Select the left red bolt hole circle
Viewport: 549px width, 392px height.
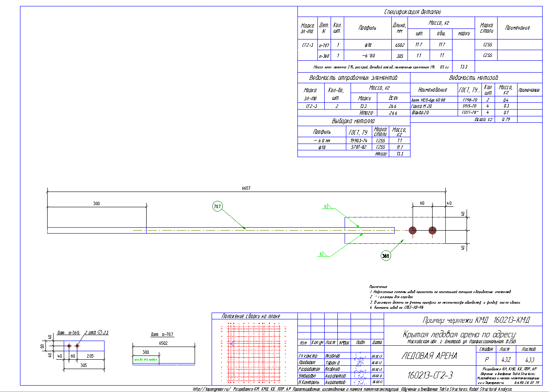[x=413, y=231]
